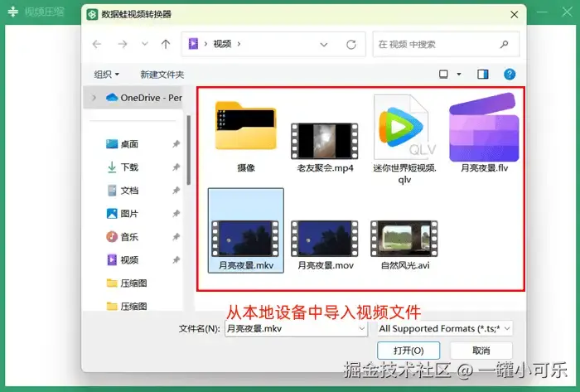580x392 pixels.
Task: Click the 打开(O) button
Action: [x=408, y=351]
